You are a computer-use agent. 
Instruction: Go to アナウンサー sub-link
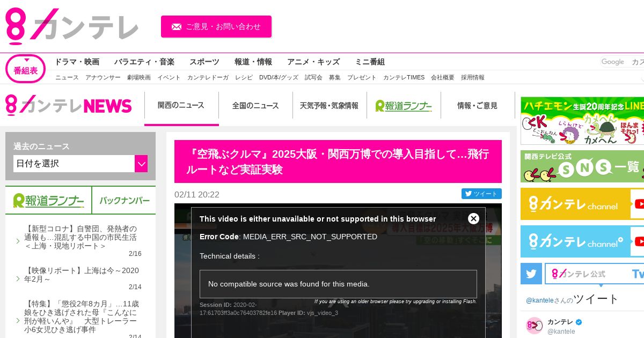[x=103, y=77]
